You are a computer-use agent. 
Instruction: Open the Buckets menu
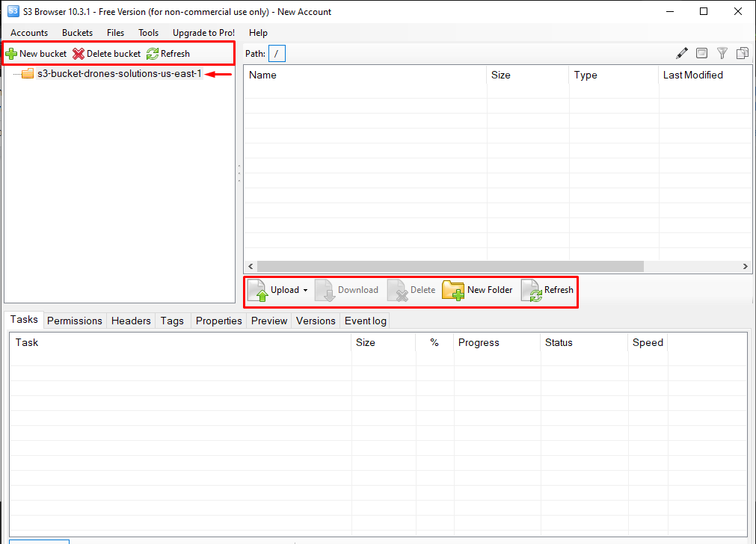coord(77,33)
